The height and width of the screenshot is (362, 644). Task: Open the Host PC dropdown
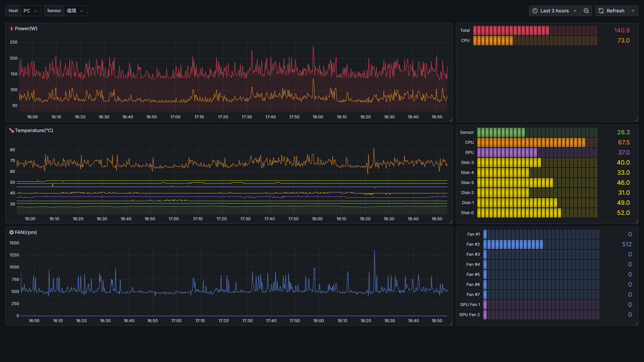point(31,11)
